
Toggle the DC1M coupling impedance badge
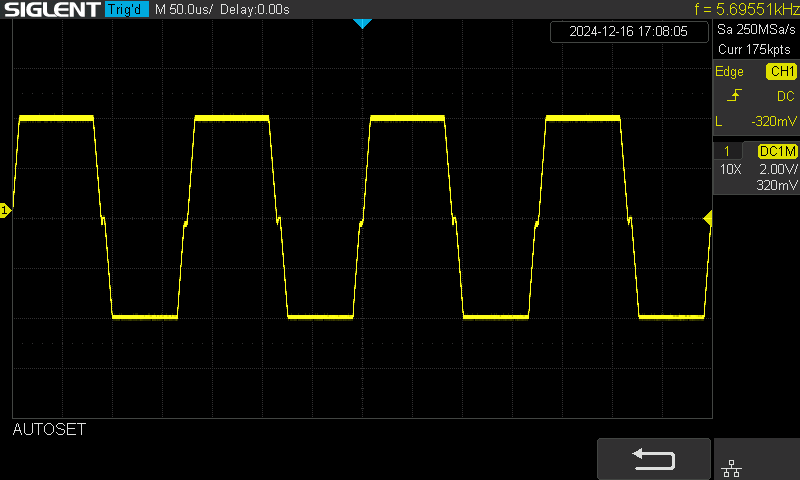click(777, 151)
